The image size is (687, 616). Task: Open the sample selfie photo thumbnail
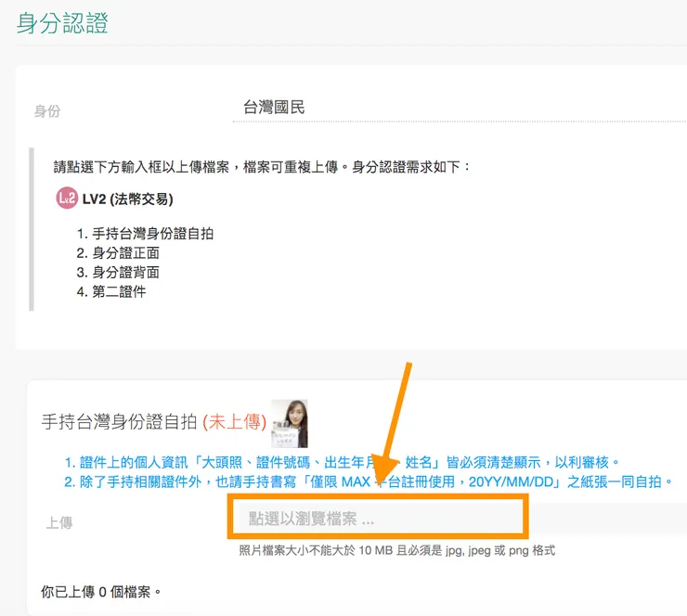coord(289,423)
